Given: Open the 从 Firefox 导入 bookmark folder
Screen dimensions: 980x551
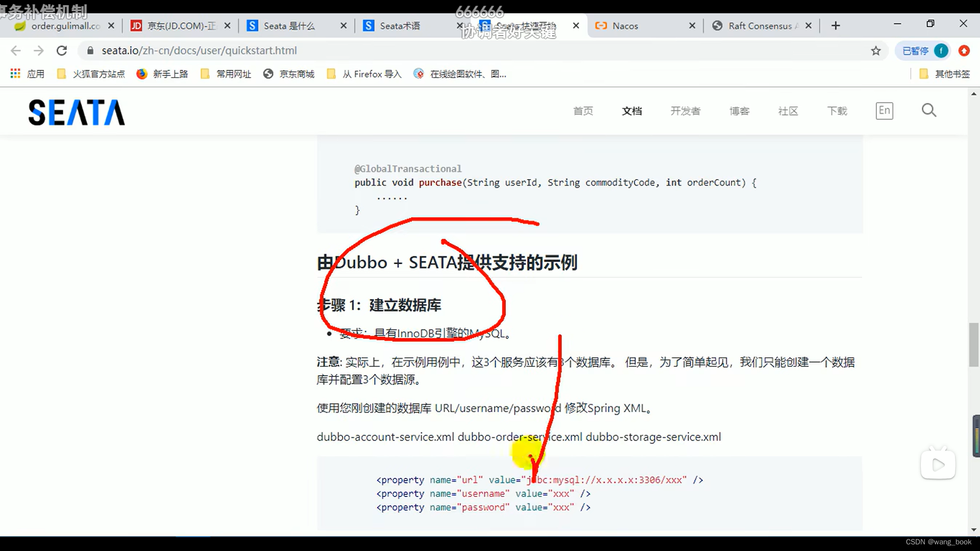Looking at the screenshot, I should click(364, 74).
